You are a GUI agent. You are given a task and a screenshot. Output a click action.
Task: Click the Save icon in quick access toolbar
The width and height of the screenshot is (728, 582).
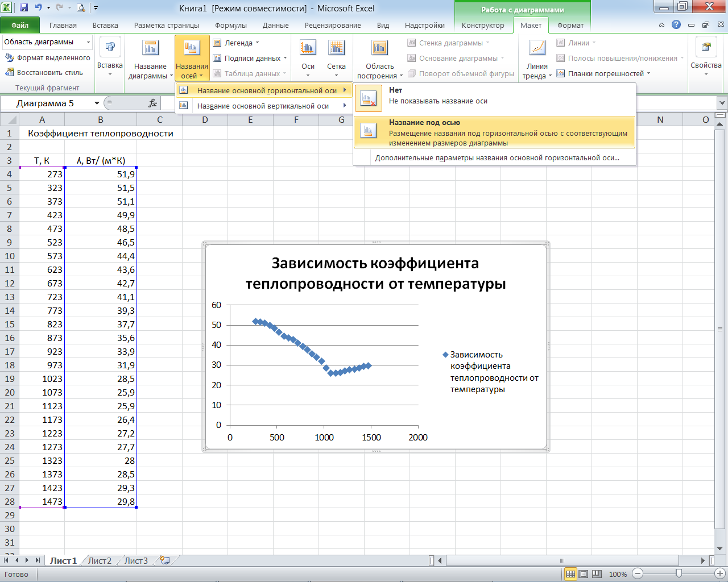click(x=24, y=8)
